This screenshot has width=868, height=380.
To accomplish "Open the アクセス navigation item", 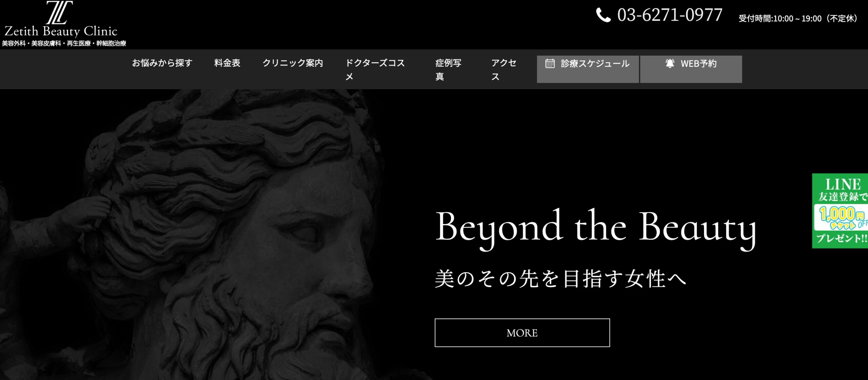I will (x=504, y=69).
